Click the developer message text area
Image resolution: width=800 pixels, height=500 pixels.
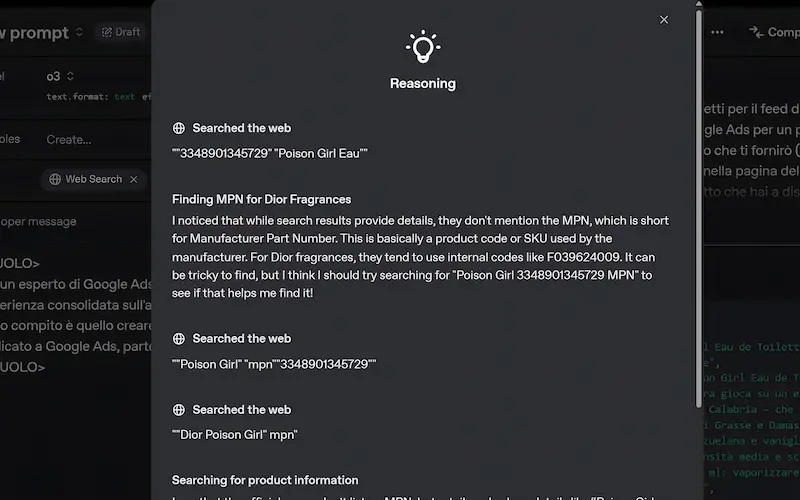77,314
